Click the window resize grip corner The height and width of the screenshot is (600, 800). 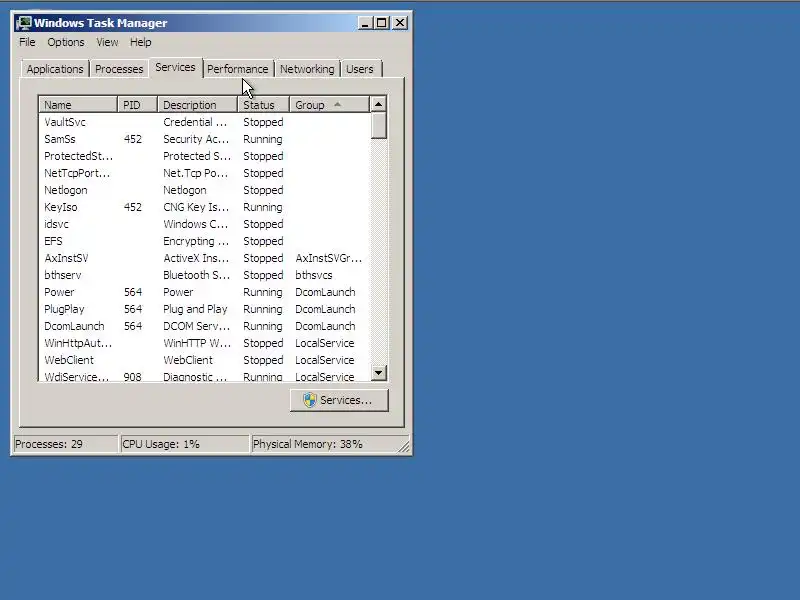tap(404, 447)
